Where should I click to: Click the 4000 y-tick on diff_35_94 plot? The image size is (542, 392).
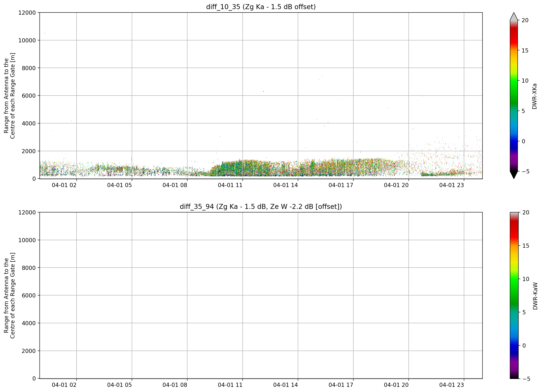pyautogui.click(x=29, y=323)
